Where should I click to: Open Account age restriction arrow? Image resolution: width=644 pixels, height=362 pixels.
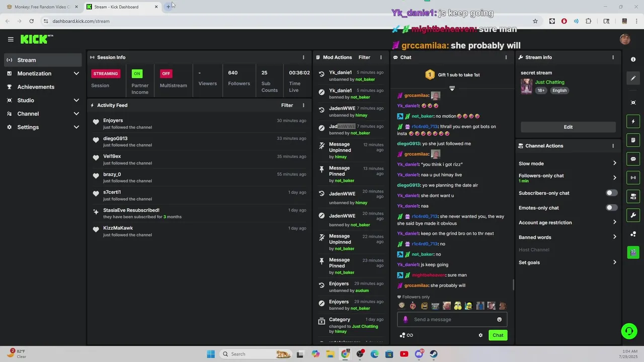coord(614,222)
